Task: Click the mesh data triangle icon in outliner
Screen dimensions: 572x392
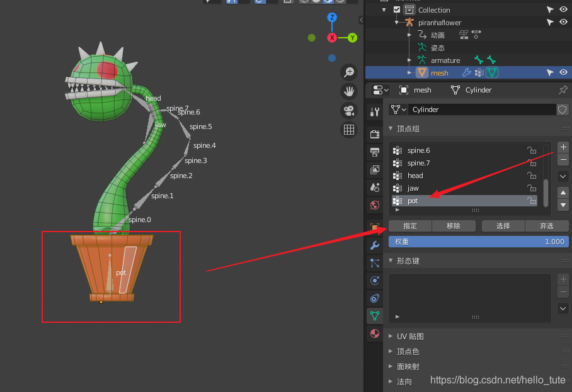Action: [492, 73]
